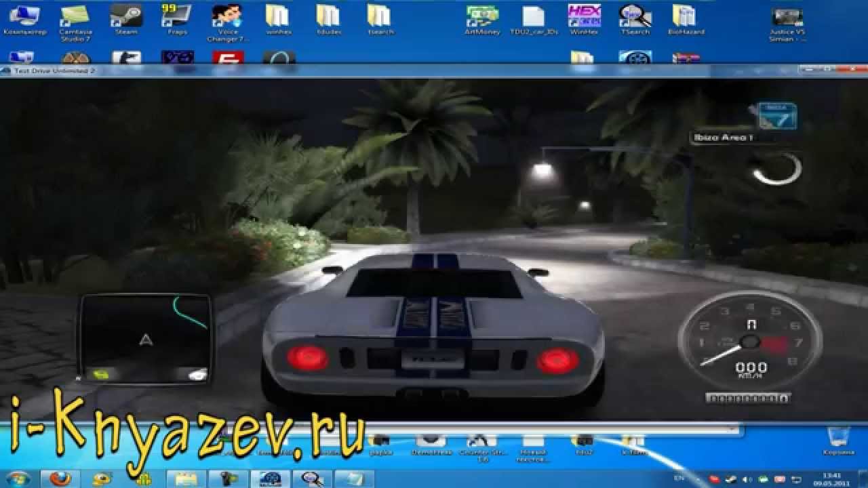
Task: Click the level 7 badge in game HUD
Action: (776, 116)
